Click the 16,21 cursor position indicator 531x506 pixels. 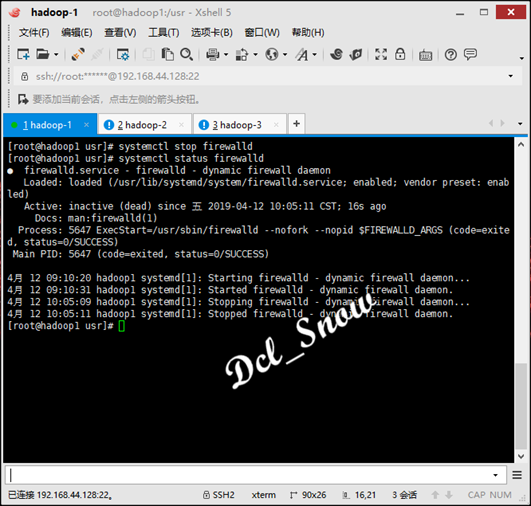click(359, 495)
